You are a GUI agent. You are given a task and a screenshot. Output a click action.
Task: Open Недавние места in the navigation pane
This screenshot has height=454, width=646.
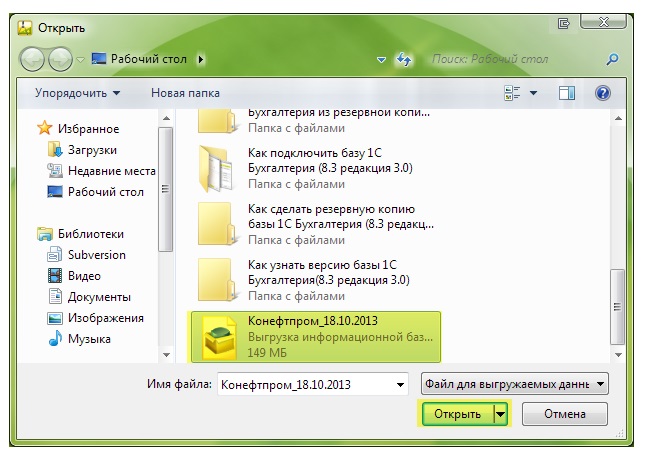101,171
